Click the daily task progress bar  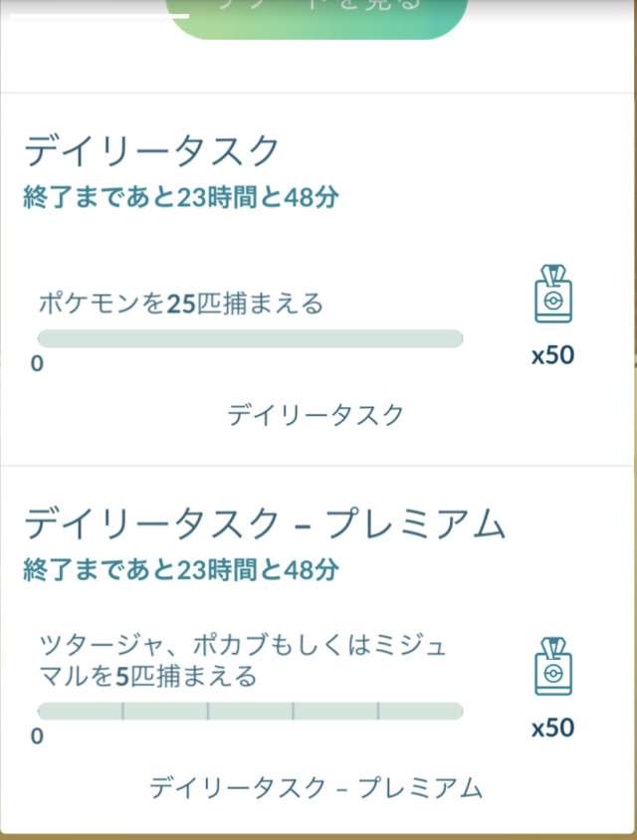tap(250, 338)
